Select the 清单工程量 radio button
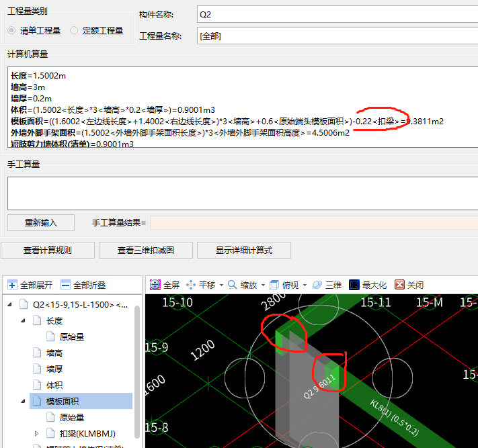Viewport: 478px width, 448px height. [x=11, y=30]
